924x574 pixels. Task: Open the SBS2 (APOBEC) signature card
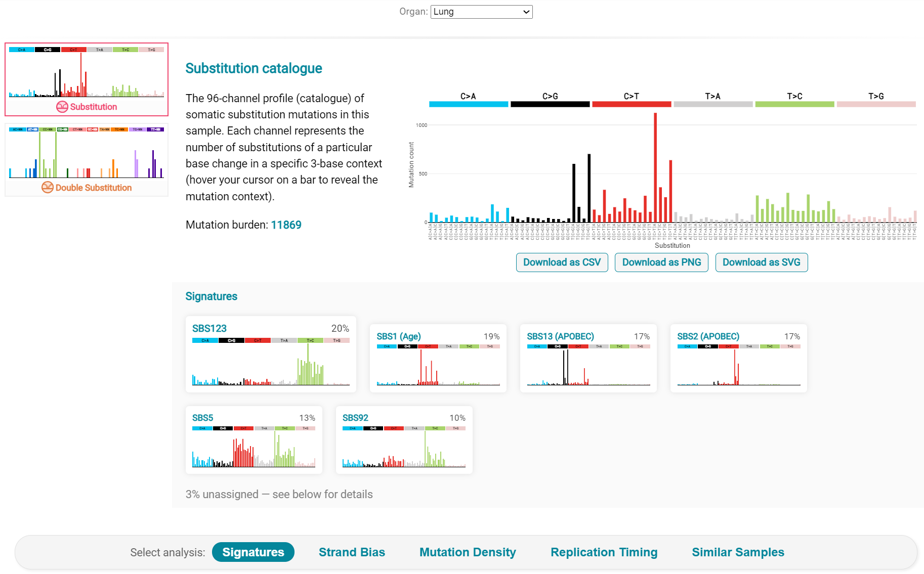pyautogui.click(x=739, y=359)
